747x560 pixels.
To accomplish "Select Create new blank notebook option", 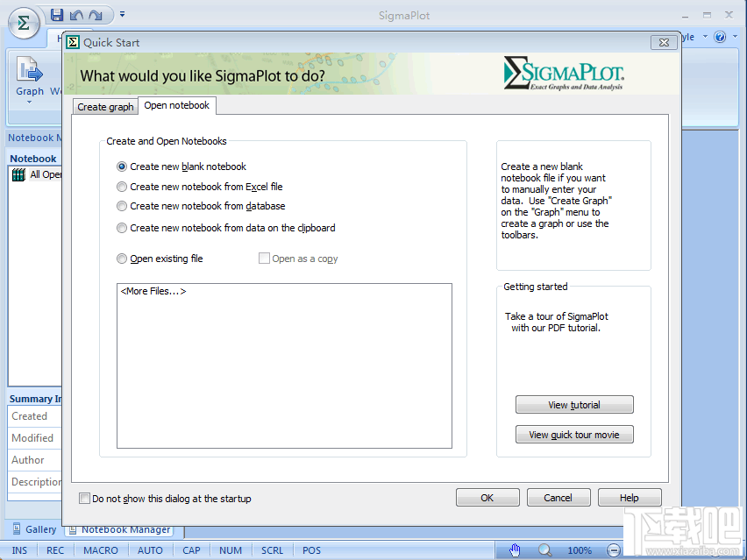I will click(181, 167).
